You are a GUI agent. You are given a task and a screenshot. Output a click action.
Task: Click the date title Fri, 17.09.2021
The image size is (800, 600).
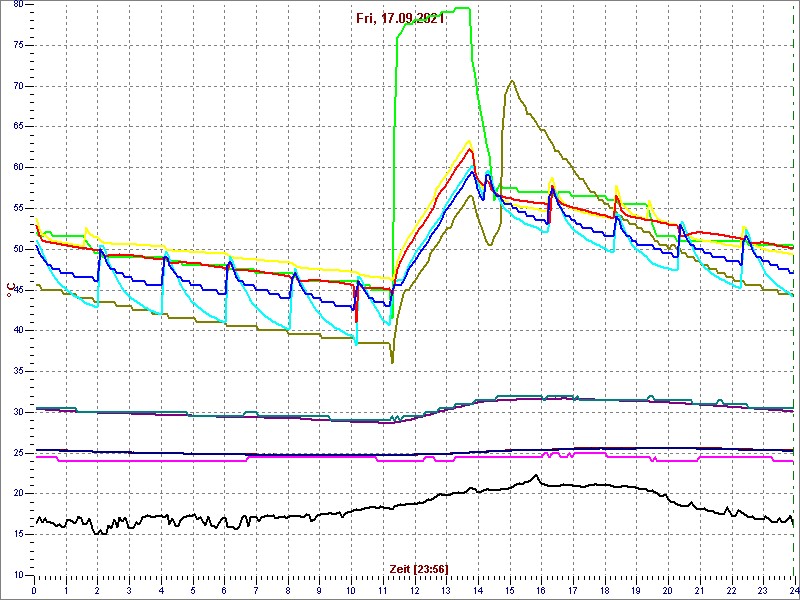click(x=401, y=19)
